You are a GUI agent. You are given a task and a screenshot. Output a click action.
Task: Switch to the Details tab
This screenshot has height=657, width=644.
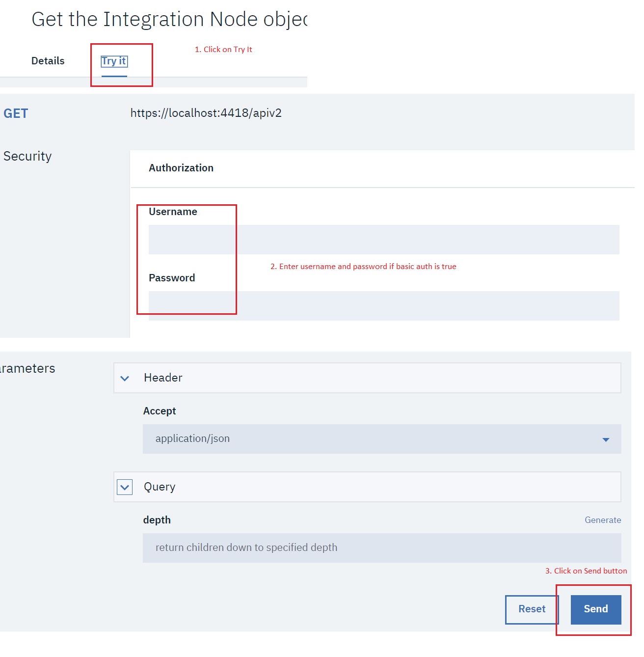tap(48, 61)
